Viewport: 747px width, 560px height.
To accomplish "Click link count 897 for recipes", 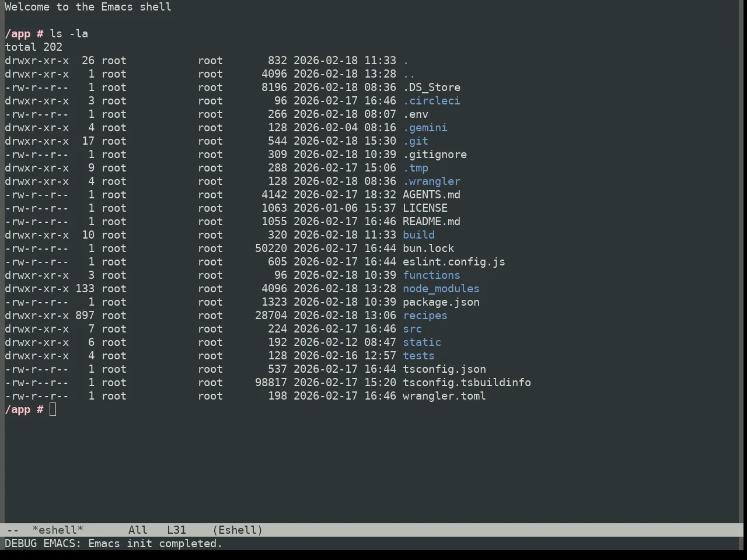I will [85, 316].
